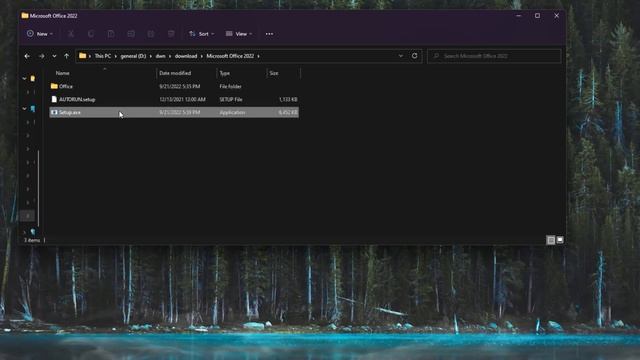Viewport: 640px width, 360px height.
Task: Refresh the current folder view
Action: (414, 56)
